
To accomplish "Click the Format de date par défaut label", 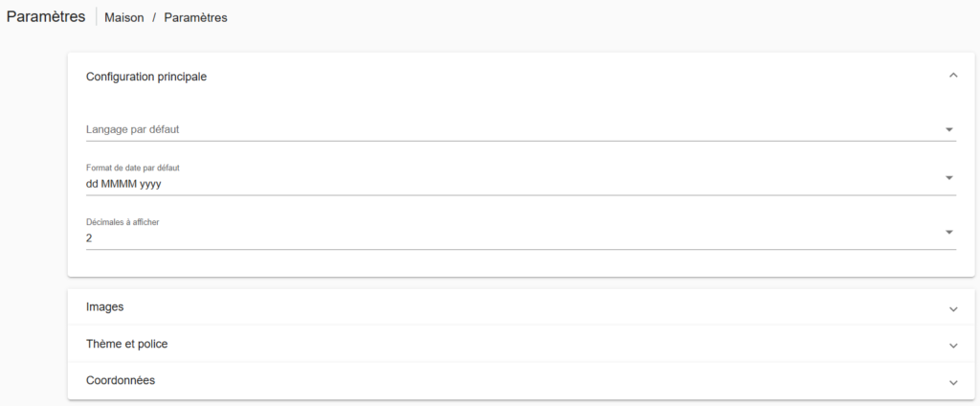I will point(133,168).
